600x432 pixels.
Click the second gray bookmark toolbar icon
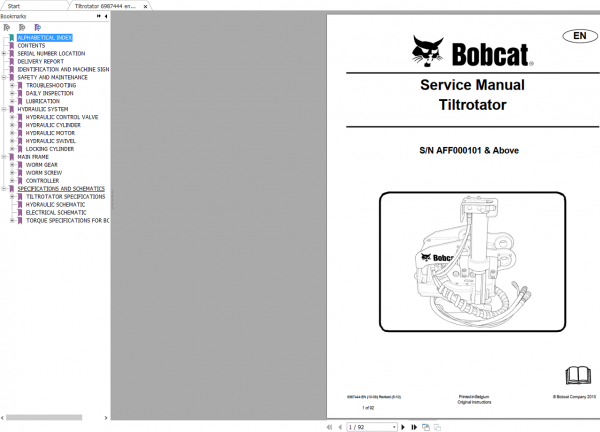pyautogui.click(x=22, y=28)
